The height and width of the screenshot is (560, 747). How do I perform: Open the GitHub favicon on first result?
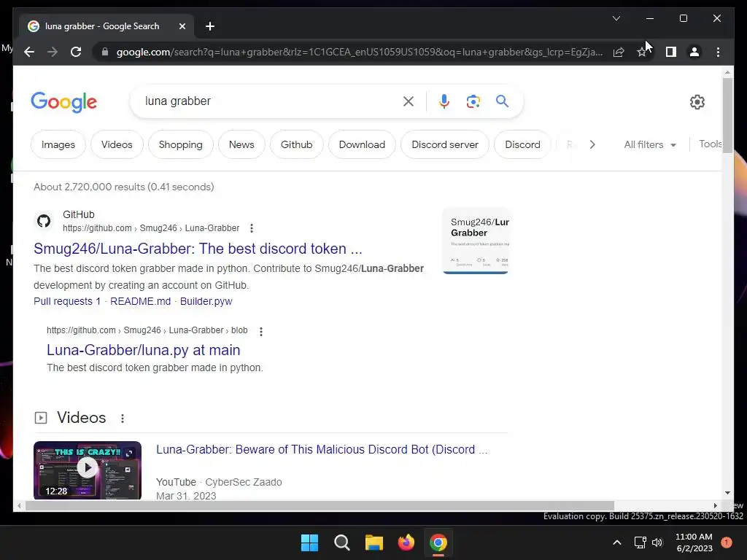(44, 221)
